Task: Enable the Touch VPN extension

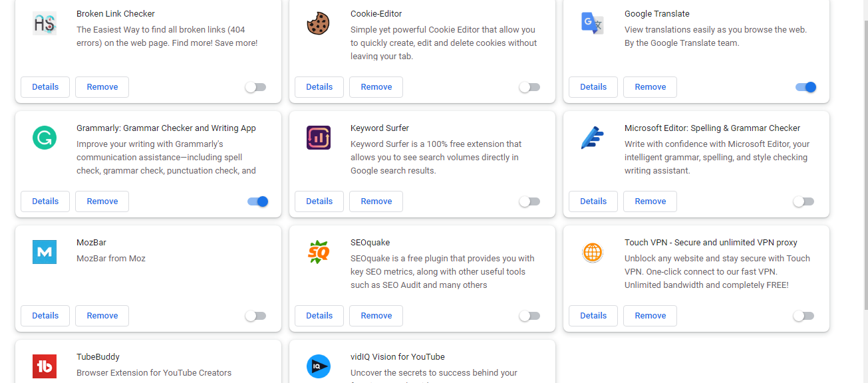Action: (803, 315)
